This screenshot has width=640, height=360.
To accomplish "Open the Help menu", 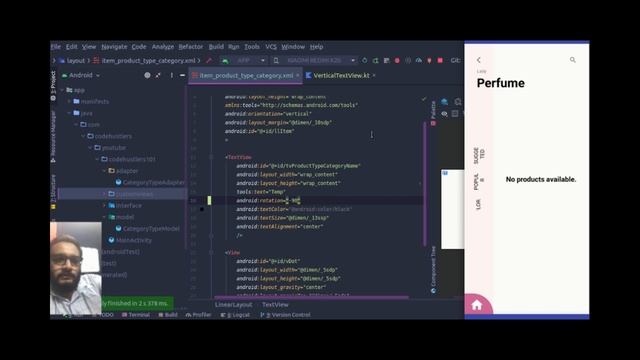I will pyautogui.click(x=316, y=47).
